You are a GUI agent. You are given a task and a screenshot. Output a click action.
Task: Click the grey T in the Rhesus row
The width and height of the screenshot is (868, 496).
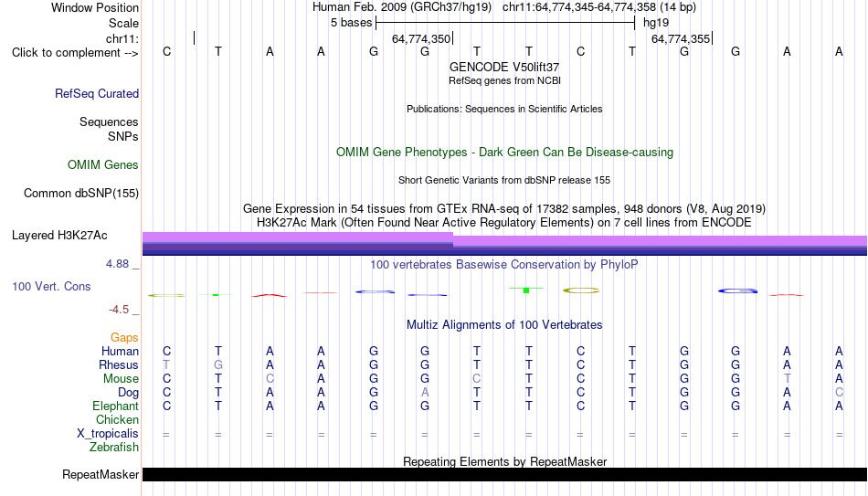(x=166, y=365)
